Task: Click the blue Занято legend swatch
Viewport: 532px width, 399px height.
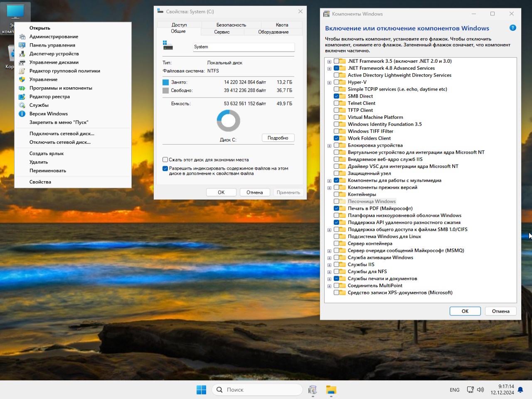Action: [x=165, y=82]
